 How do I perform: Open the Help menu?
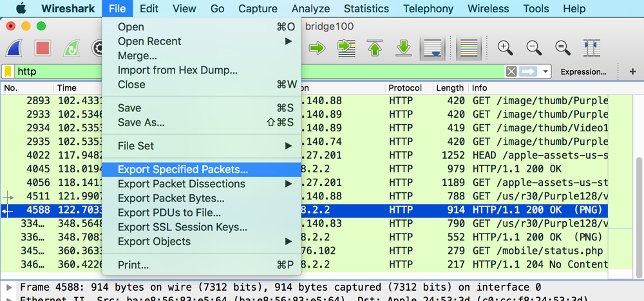(574, 8)
